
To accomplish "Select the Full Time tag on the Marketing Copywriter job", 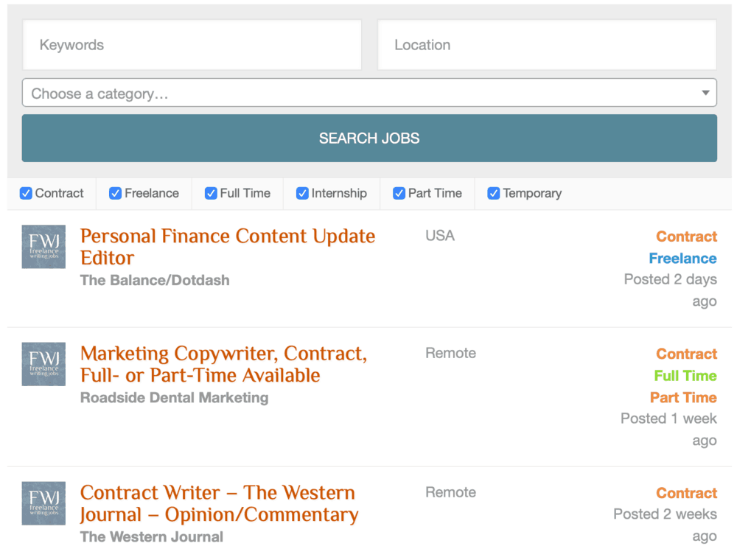I will pyautogui.click(x=685, y=376).
